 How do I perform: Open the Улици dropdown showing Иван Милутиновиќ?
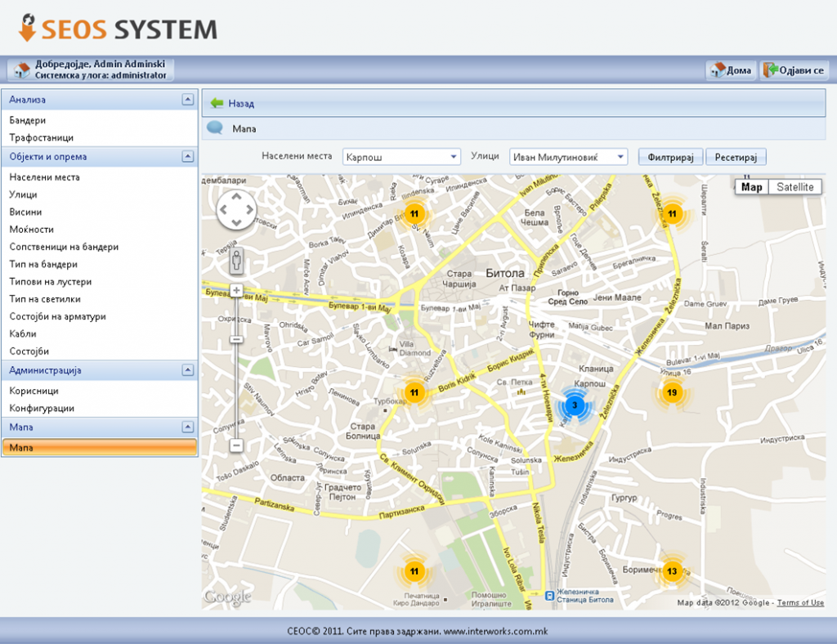click(569, 157)
